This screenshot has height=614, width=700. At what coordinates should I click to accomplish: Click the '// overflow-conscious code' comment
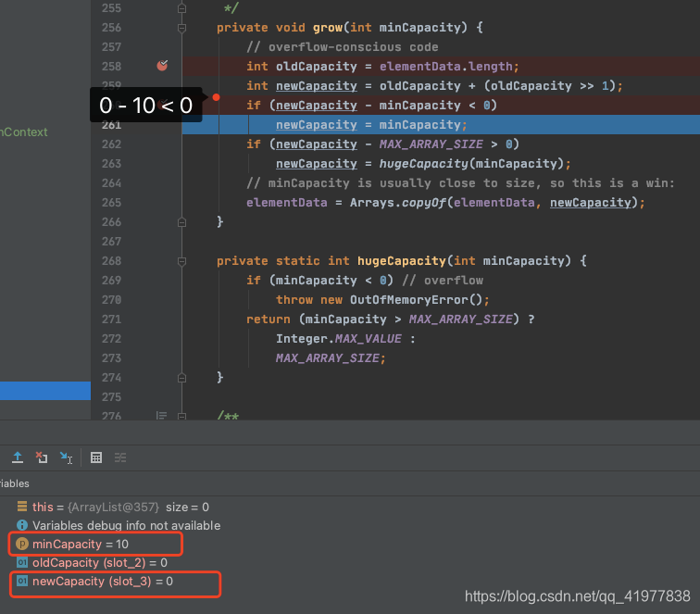[342, 47]
